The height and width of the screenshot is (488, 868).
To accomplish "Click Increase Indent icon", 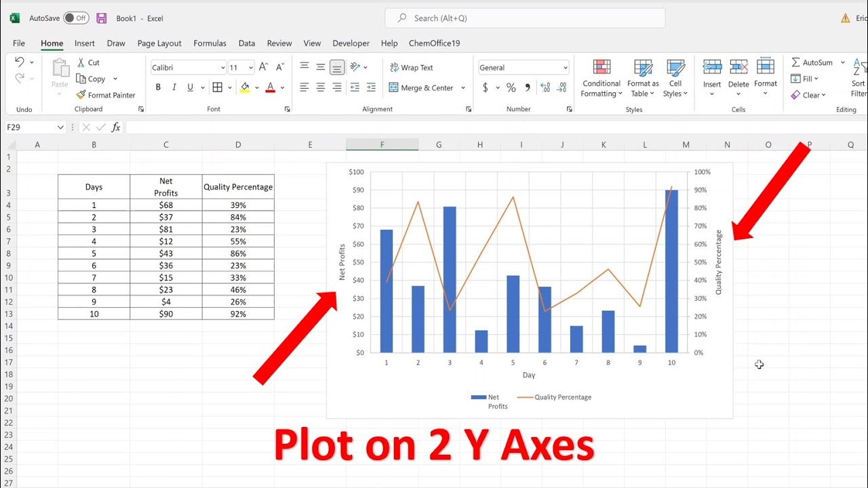I will click(x=371, y=87).
